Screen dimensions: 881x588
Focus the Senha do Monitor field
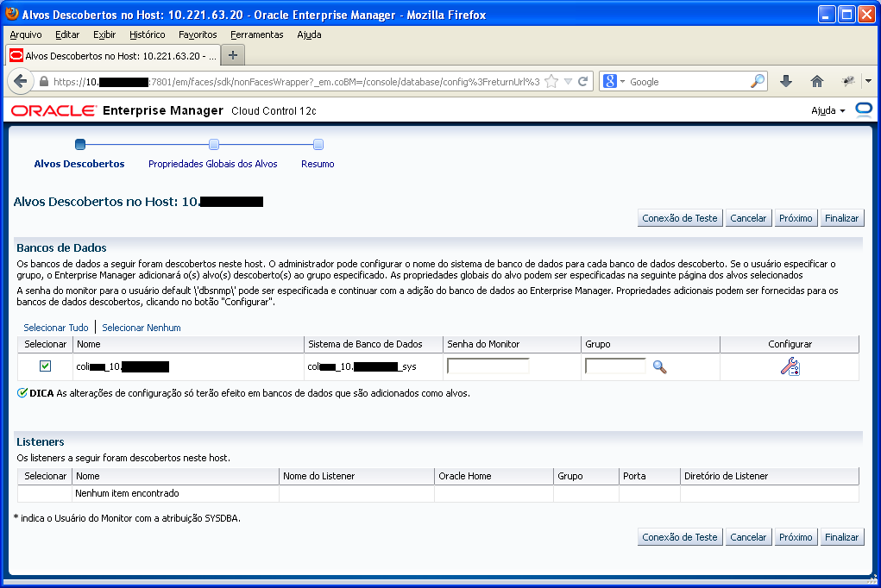click(x=488, y=366)
